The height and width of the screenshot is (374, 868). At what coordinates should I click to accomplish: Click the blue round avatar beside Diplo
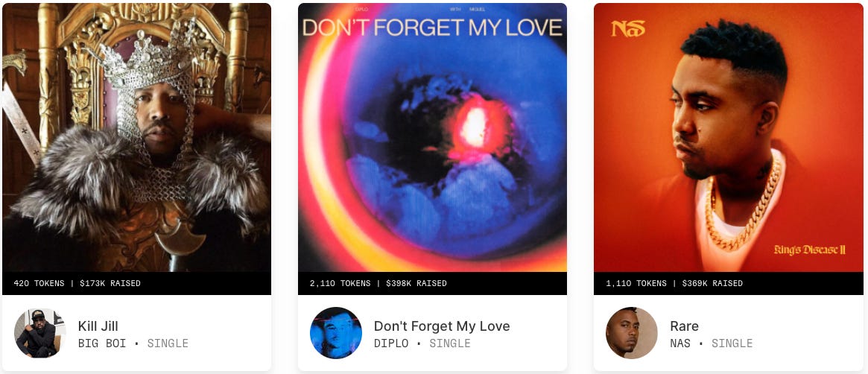(336, 333)
